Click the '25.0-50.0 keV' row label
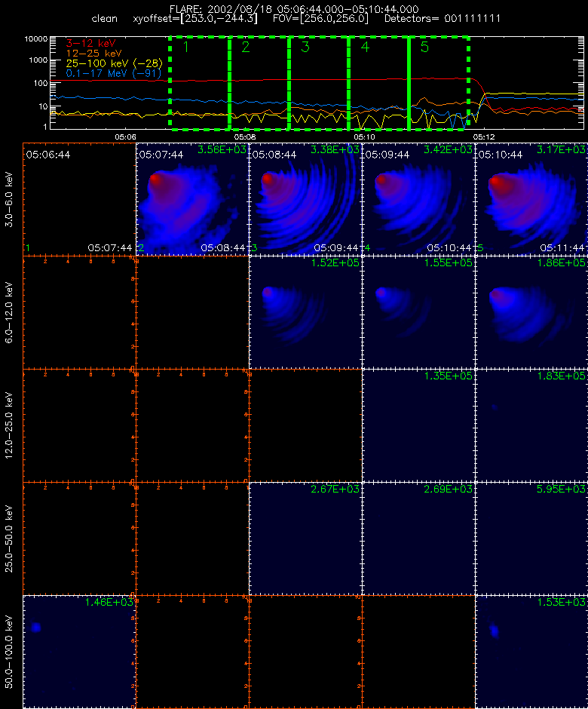588x709 pixels. (x=9, y=539)
